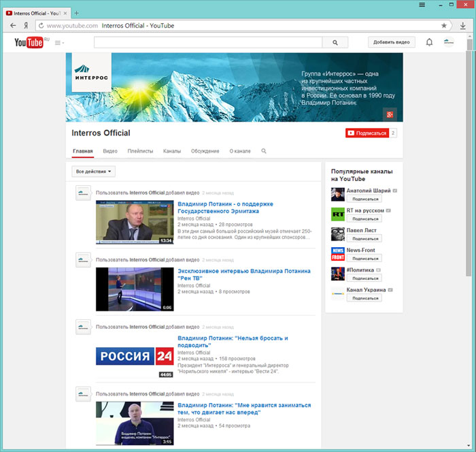
Task: Click the Google+ icon on banner
Action: (x=390, y=114)
